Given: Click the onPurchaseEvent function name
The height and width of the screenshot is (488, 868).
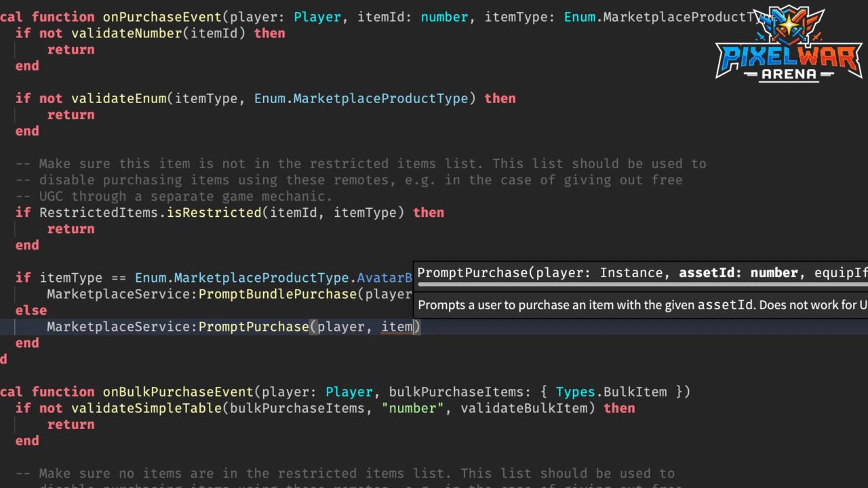Looking at the screenshot, I should pos(163,17).
